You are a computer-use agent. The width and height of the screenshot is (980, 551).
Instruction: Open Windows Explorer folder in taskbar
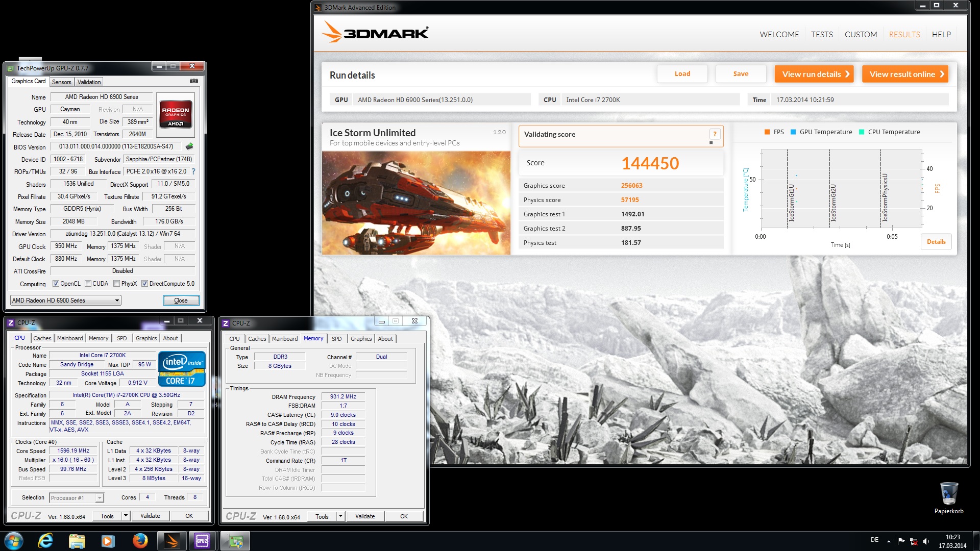77,541
